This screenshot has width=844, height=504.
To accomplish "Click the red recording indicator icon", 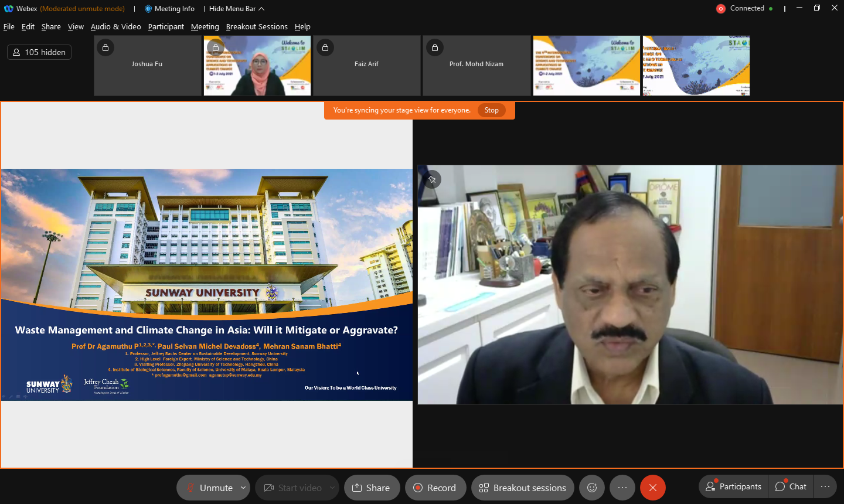I will tap(721, 9).
